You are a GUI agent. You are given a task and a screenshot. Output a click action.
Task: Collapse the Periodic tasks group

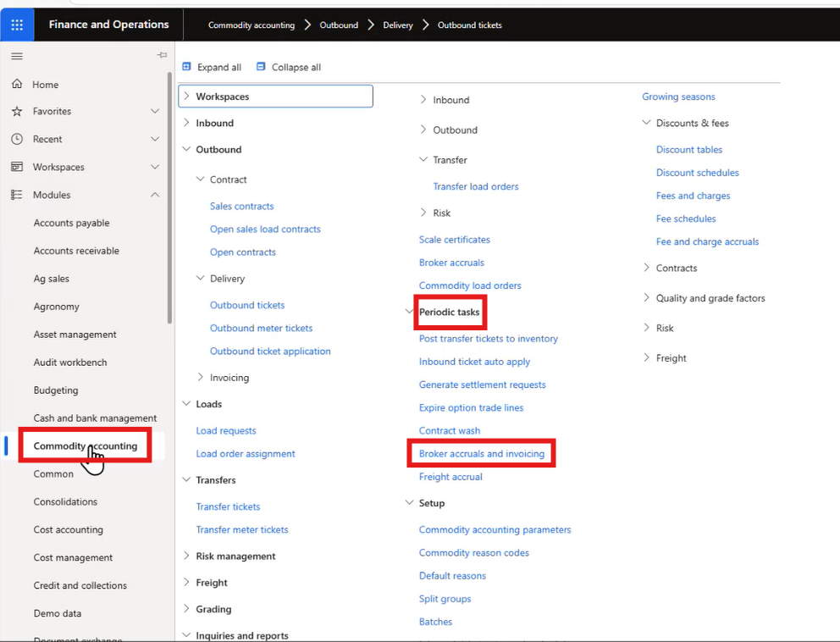tap(409, 312)
